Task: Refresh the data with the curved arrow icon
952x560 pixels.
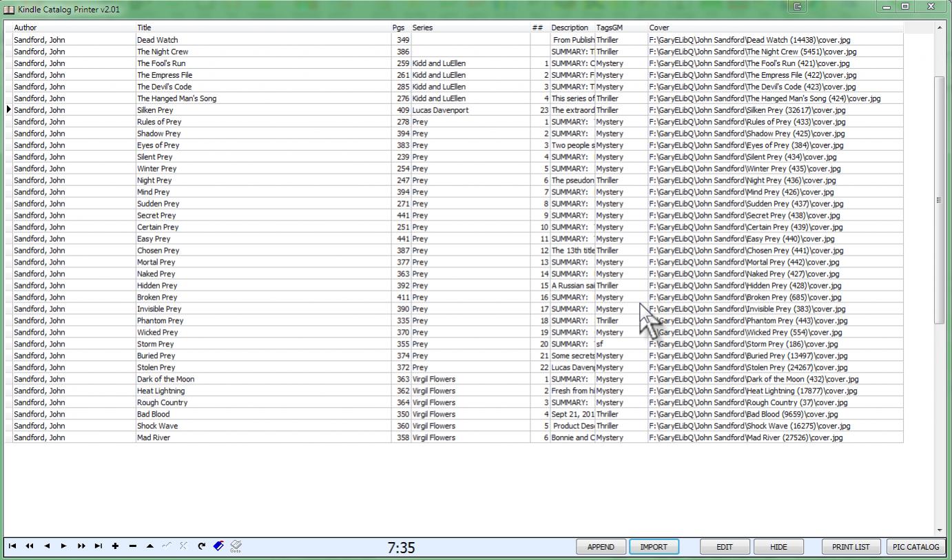Action: (201, 546)
